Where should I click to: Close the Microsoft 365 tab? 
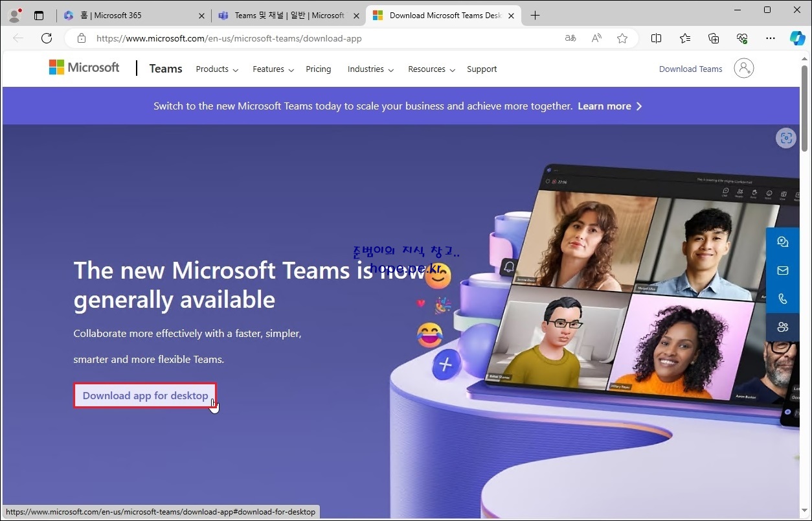[201, 16]
